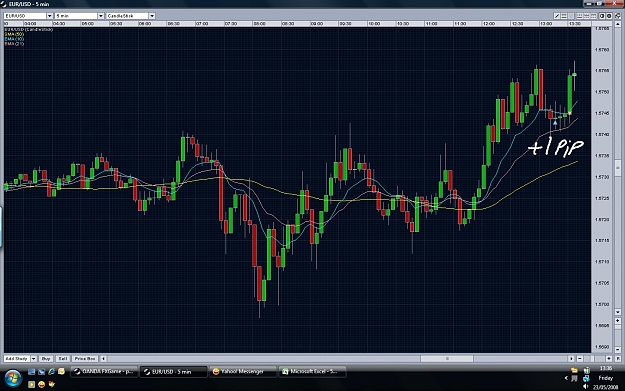625x391 pixels.
Task: Click Show Desktop quick launch icon
Action: tap(31, 372)
